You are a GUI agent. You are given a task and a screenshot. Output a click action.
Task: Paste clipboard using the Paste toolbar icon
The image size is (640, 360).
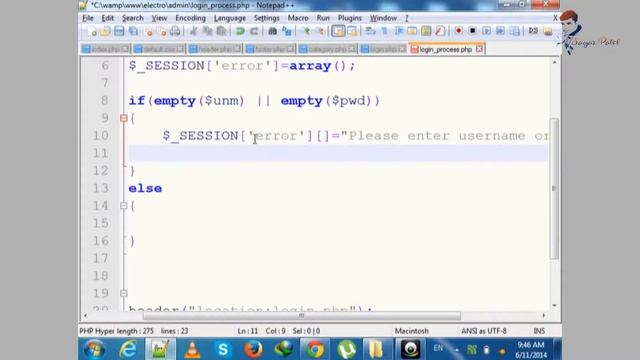[221, 31]
